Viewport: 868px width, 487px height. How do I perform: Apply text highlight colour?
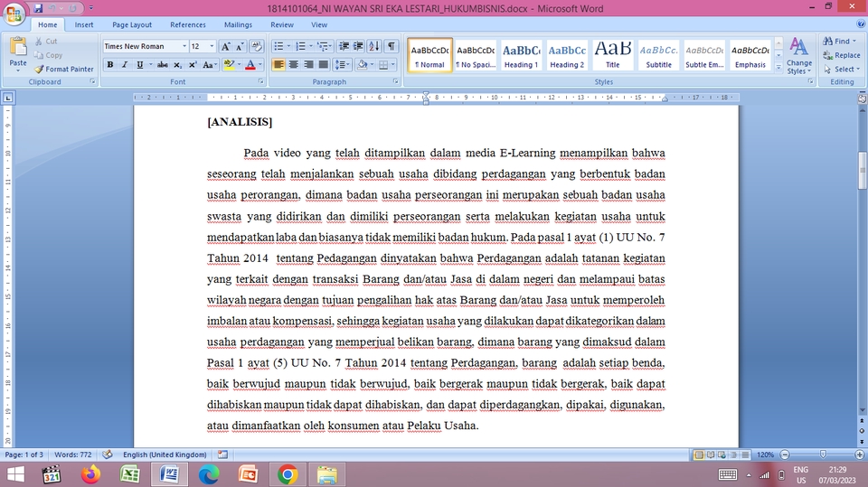coord(229,65)
